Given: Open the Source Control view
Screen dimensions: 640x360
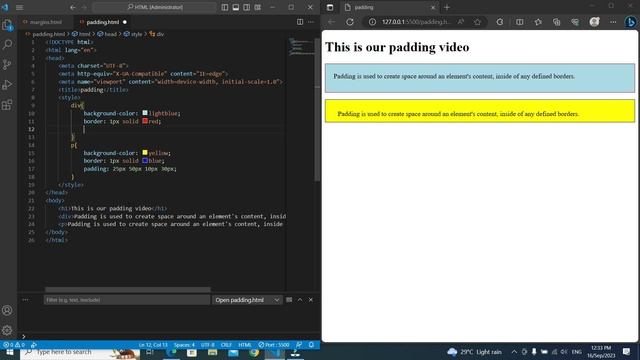Looking at the screenshot, I should tap(7, 64).
